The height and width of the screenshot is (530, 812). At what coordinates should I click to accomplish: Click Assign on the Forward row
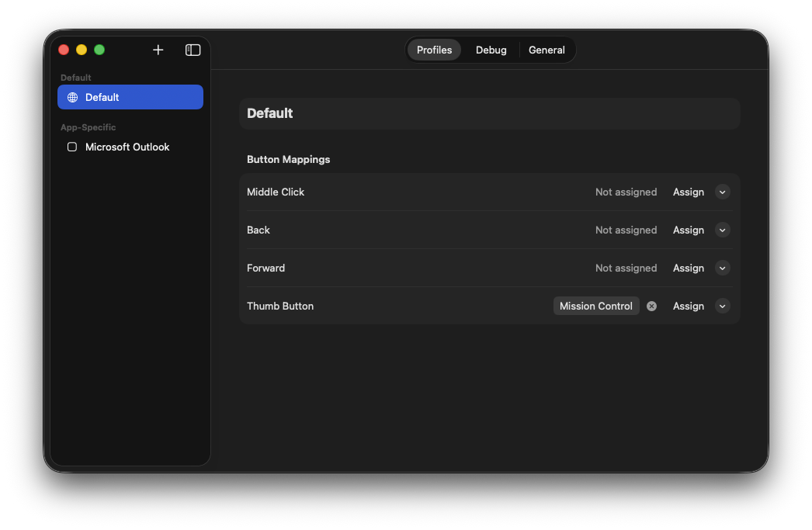pyautogui.click(x=688, y=268)
